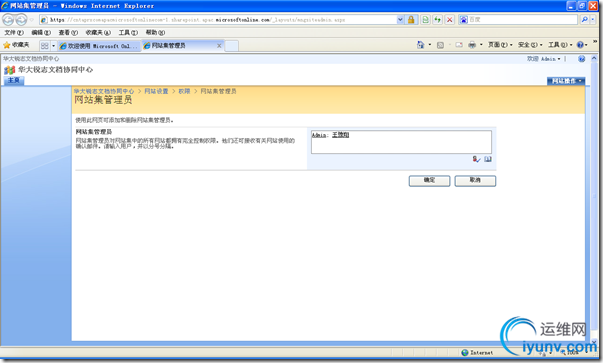Close the 网站集管理员 tab

pyautogui.click(x=219, y=45)
